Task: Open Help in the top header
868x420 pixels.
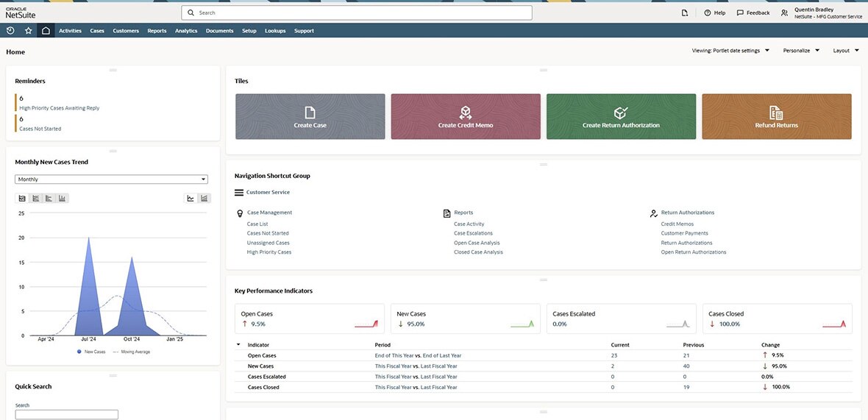Action: click(715, 13)
